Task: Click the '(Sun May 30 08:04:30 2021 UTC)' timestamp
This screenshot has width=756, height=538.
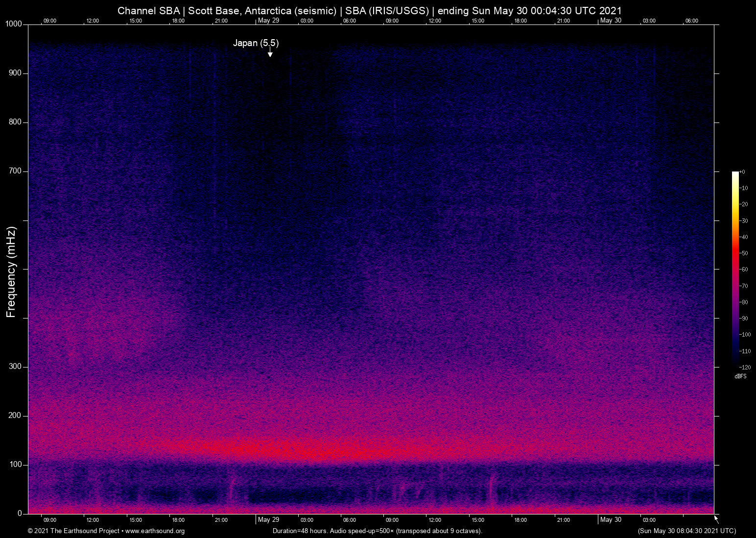Action: [x=686, y=531]
